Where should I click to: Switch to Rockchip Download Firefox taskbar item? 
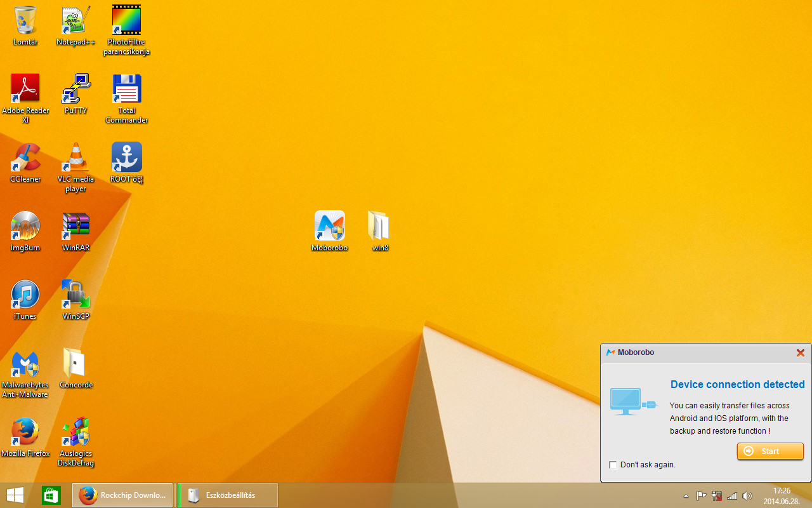tap(122, 495)
